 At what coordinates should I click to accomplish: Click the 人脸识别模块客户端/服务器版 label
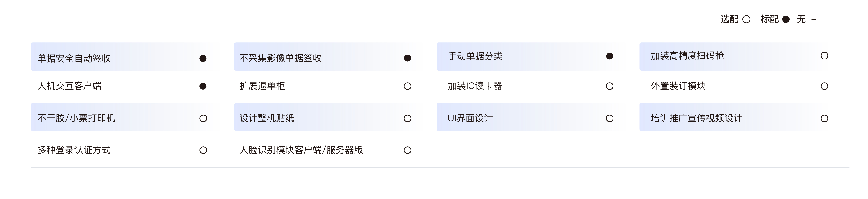[x=301, y=150]
